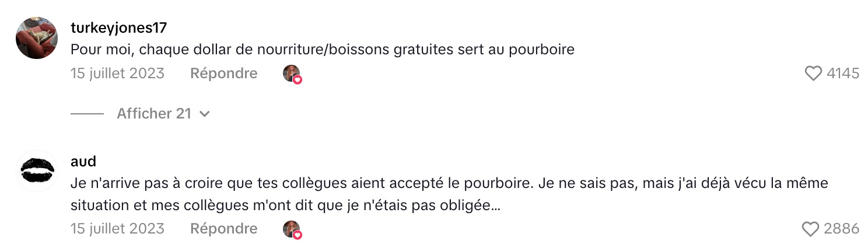Click the Afficher 21 replies label
Viewport: 868px width, 251px height.
pos(153,114)
